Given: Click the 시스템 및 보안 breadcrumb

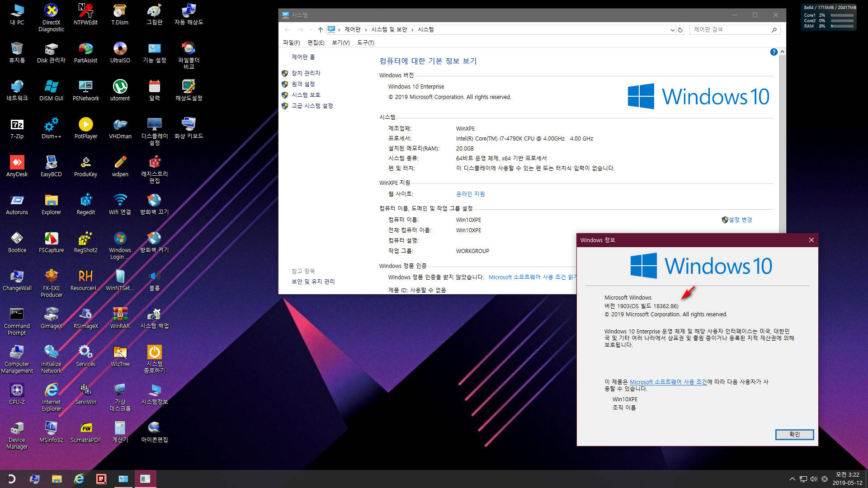Looking at the screenshot, I should (389, 30).
